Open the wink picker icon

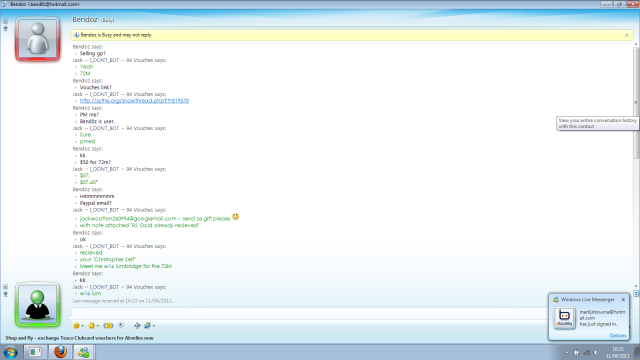pyautogui.click(x=91, y=326)
